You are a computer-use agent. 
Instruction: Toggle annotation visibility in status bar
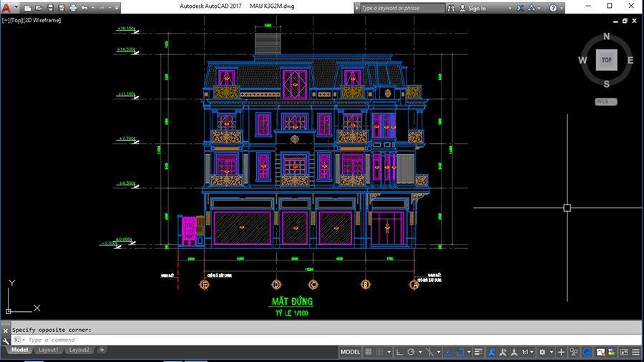coord(492,352)
